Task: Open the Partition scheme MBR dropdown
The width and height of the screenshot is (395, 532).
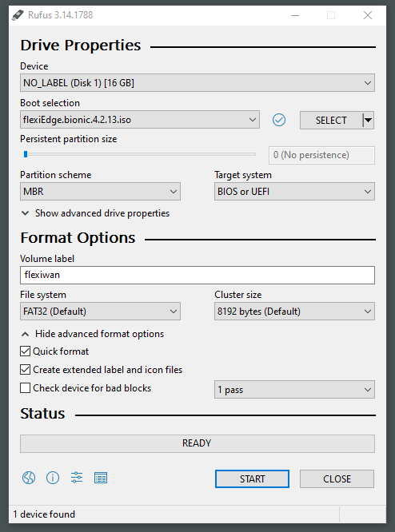Action: point(100,192)
